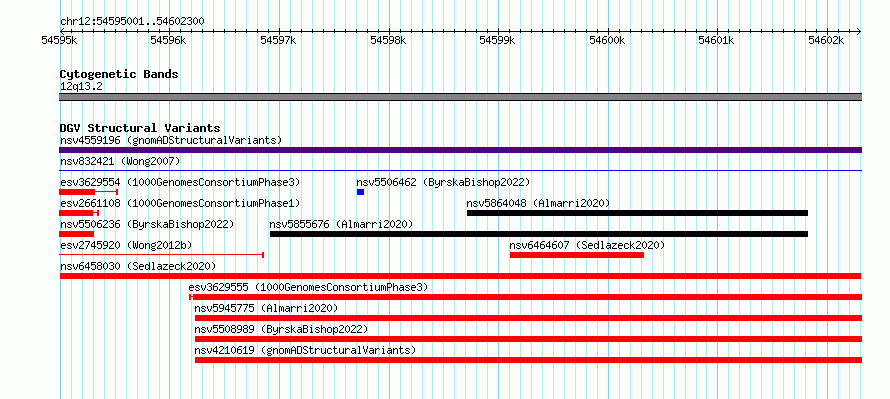The height and width of the screenshot is (399, 890).
Task: Click the 54595k ruler label
Action: pyautogui.click(x=60, y=40)
